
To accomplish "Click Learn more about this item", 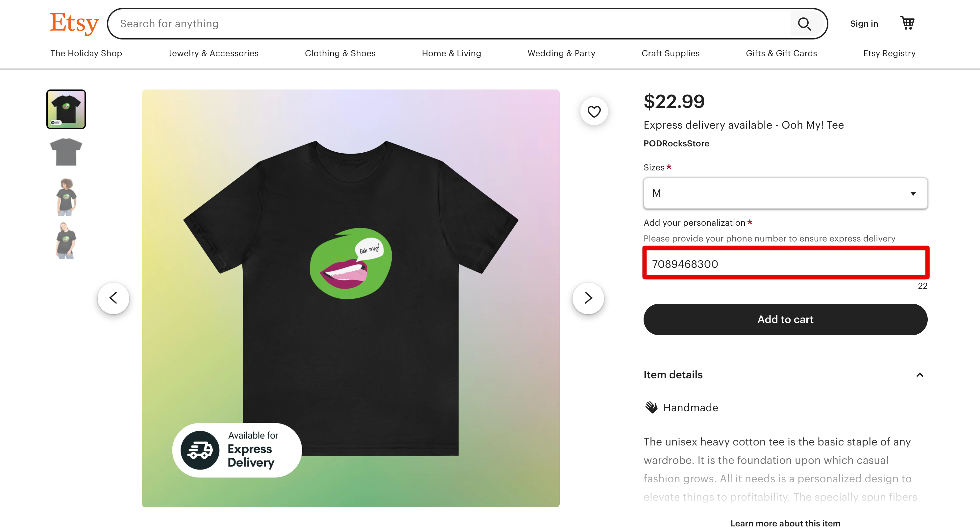I will [x=785, y=523].
